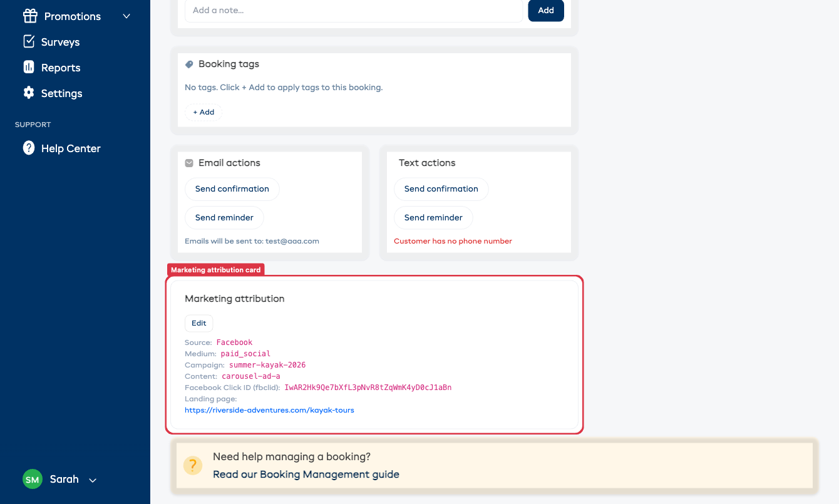Read our Booking Management guide link
The image size is (839, 504).
[x=306, y=474]
